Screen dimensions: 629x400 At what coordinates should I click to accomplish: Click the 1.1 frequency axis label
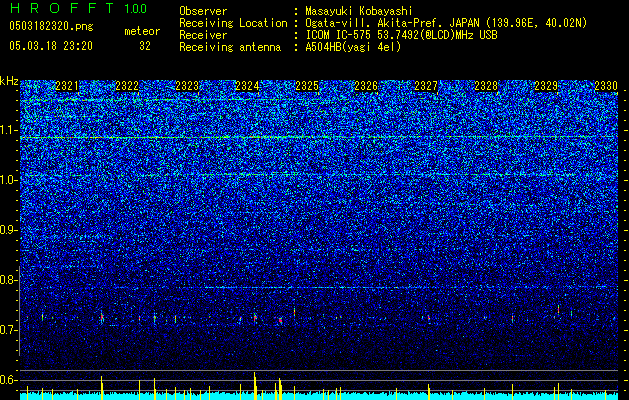[x=8, y=130]
